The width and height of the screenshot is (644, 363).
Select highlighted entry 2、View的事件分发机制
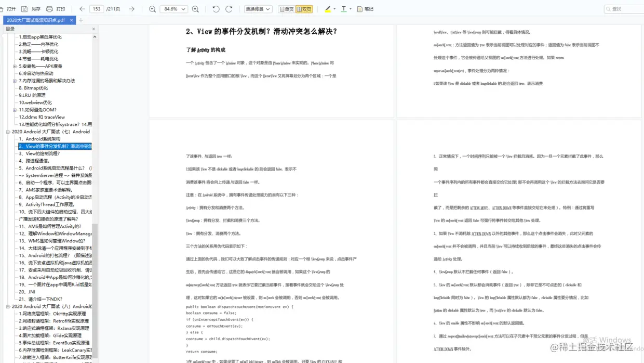[55, 146]
